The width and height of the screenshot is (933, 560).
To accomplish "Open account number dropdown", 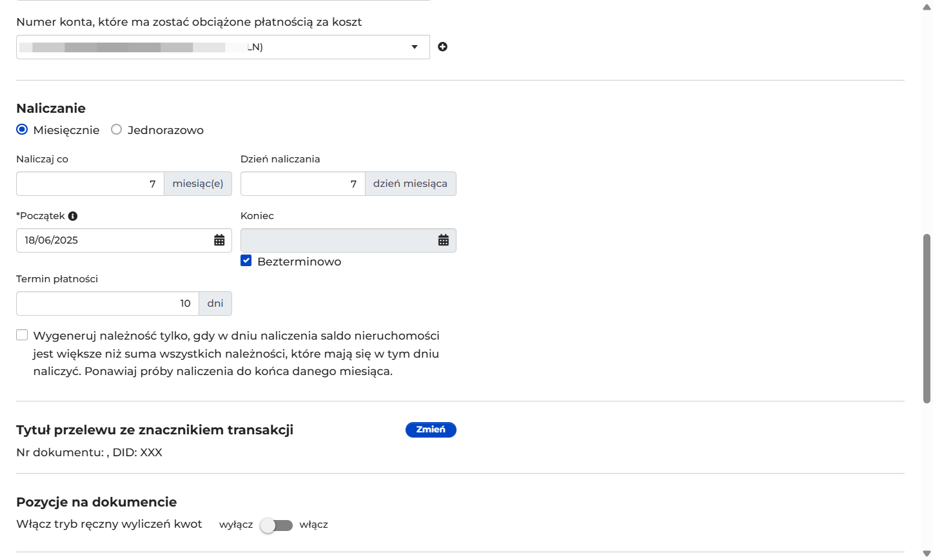I will [x=223, y=47].
